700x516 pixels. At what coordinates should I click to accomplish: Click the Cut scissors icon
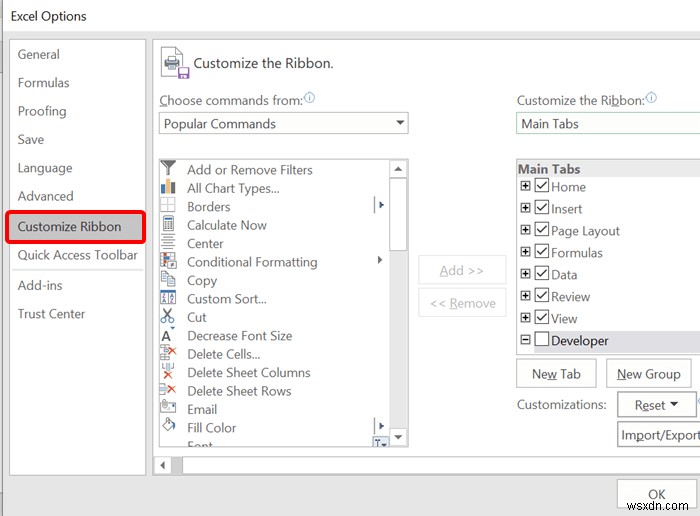tap(168, 316)
